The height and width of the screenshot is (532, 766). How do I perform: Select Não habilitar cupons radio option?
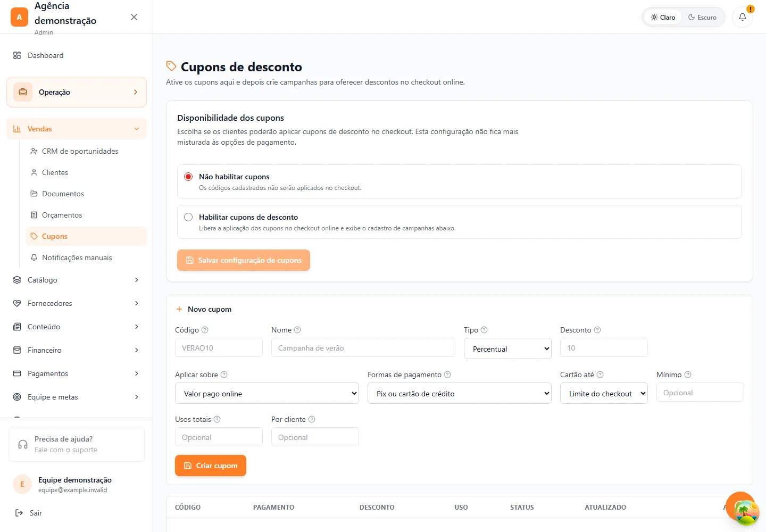tap(188, 177)
